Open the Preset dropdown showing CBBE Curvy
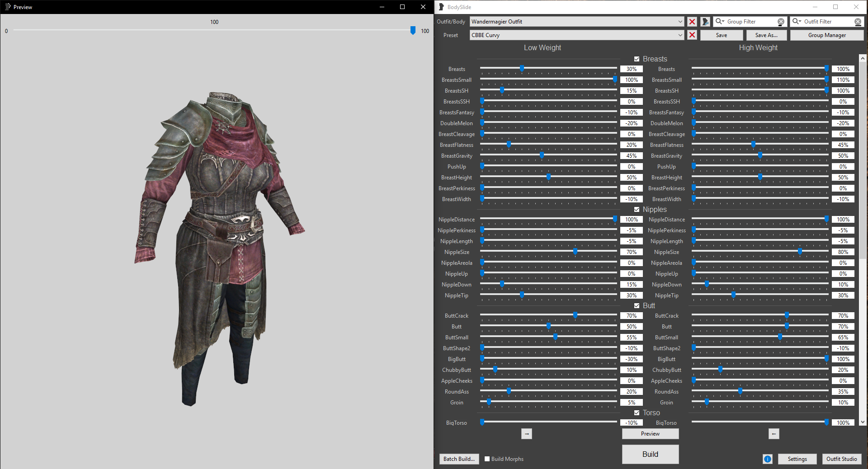 (680, 35)
